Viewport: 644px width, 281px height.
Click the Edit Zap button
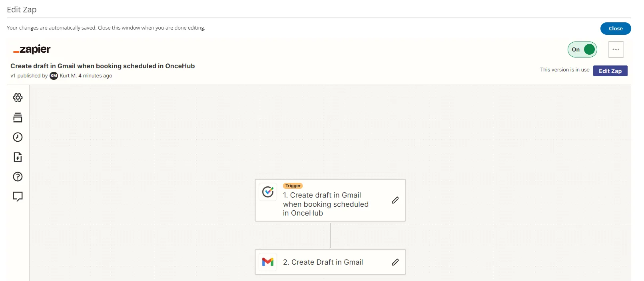click(x=610, y=71)
